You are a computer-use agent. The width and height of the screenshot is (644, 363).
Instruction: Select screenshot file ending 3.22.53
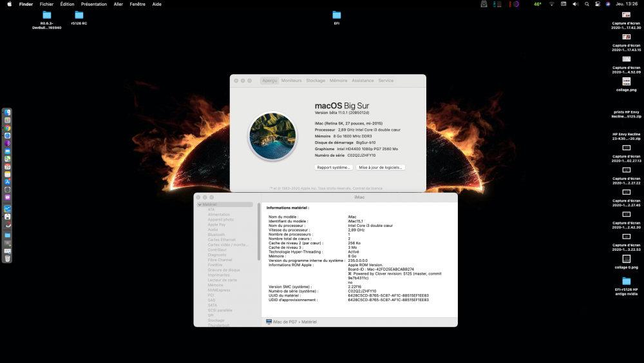tap(626, 242)
